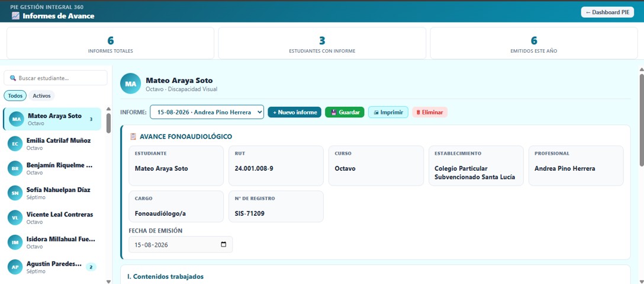Click the N° de Registro value SIS-71209

[x=250, y=213]
